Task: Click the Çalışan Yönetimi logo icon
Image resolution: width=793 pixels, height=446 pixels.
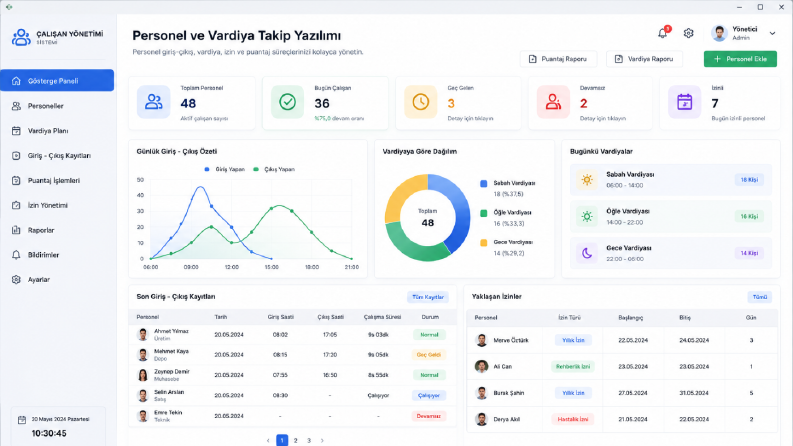Action: pyautogui.click(x=21, y=37)
